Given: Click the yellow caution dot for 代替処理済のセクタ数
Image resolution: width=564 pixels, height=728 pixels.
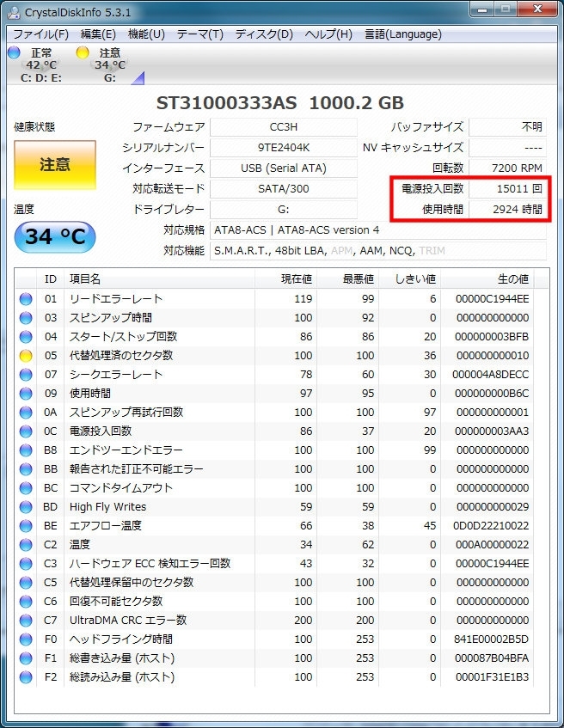Looking at the screenshot, I should (26, 356).
